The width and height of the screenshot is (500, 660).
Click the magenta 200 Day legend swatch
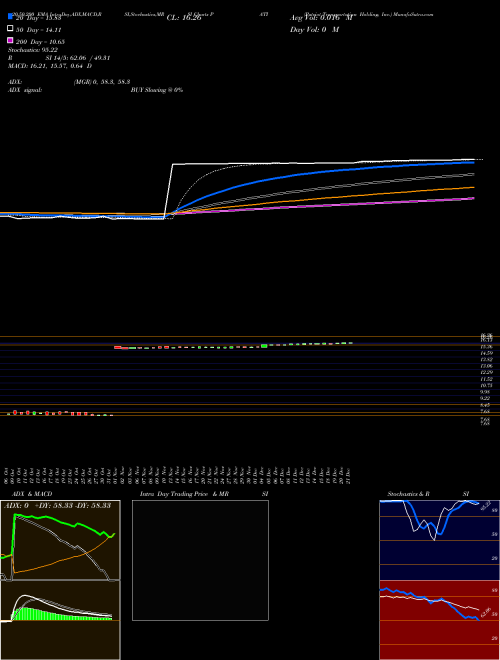10,40
